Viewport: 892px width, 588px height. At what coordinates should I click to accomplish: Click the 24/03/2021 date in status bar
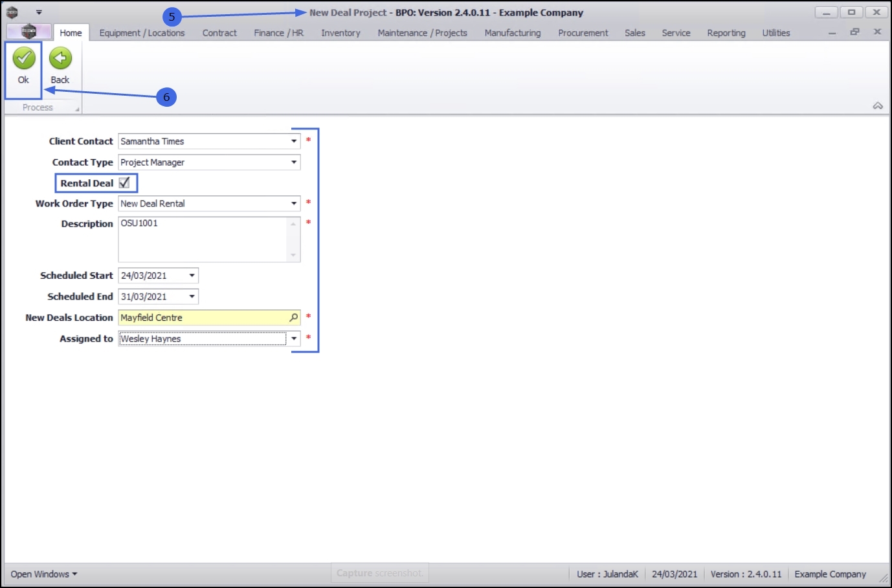click(675, 574)
